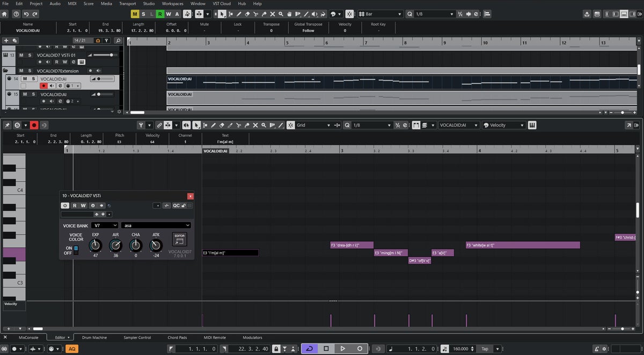
Task: Open the VST Cloud menu
Action: (x=222, y=3)
